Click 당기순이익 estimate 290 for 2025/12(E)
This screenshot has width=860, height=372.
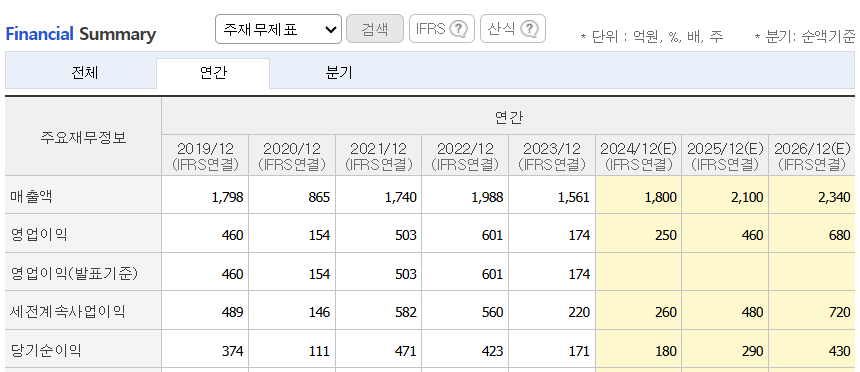pos(752,351)
